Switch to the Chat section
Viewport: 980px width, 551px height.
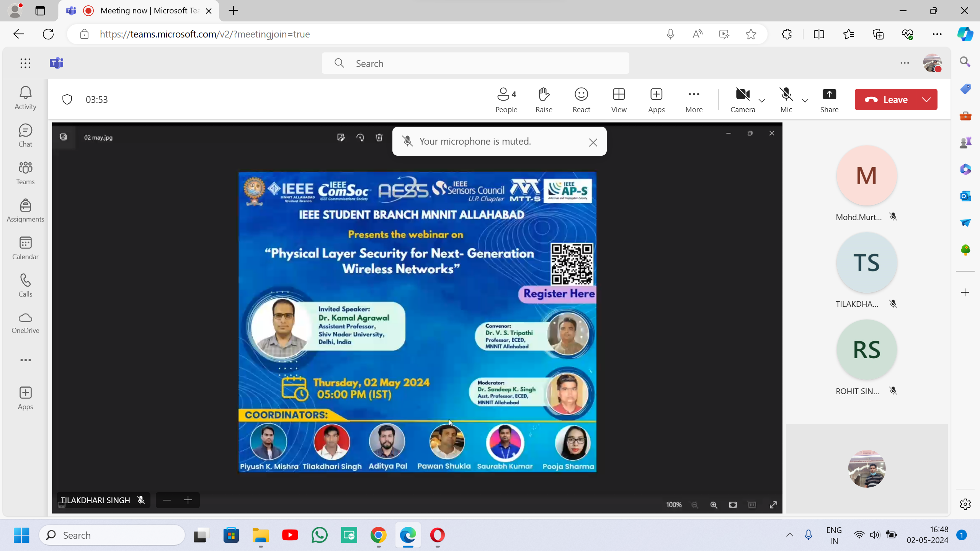(25, 135)
